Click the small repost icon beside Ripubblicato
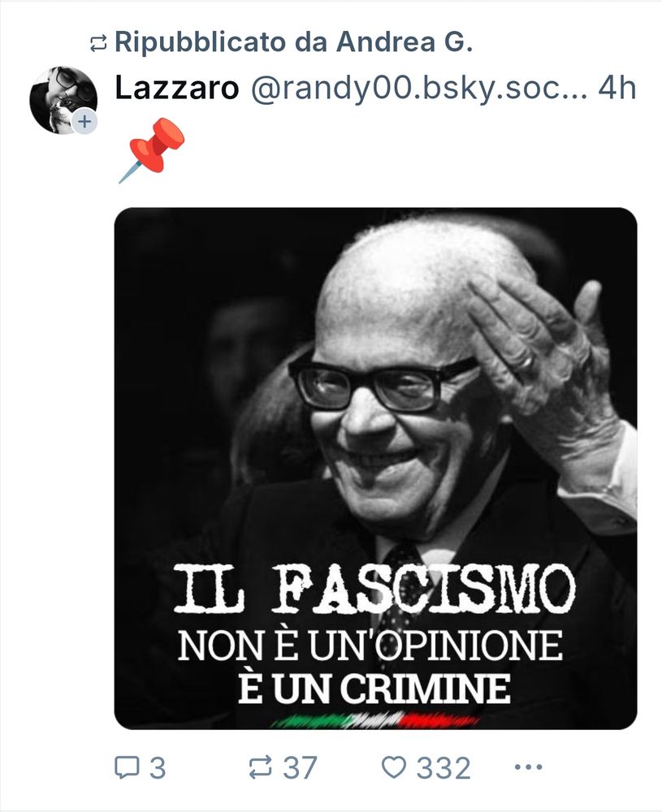The image size is (662, 812). tap(98, 44)
